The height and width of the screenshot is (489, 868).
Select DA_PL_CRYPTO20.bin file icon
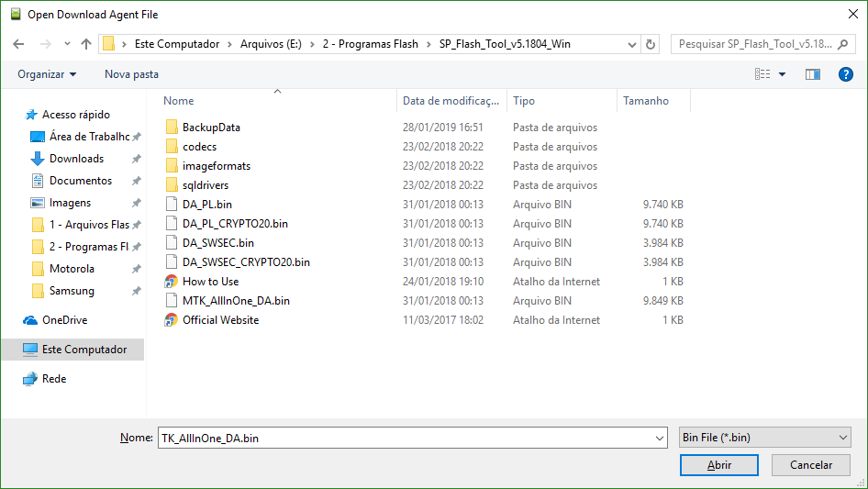(x=172, y=224)
